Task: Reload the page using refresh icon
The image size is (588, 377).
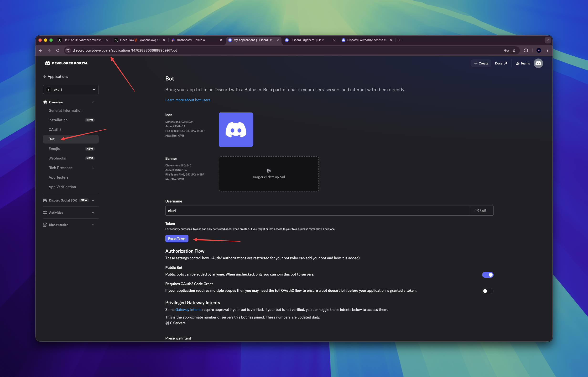Action: click(58, 50)
